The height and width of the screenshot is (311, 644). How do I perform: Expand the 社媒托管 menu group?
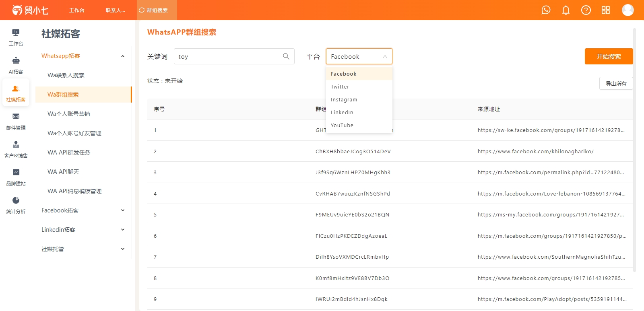coord(123,249)
